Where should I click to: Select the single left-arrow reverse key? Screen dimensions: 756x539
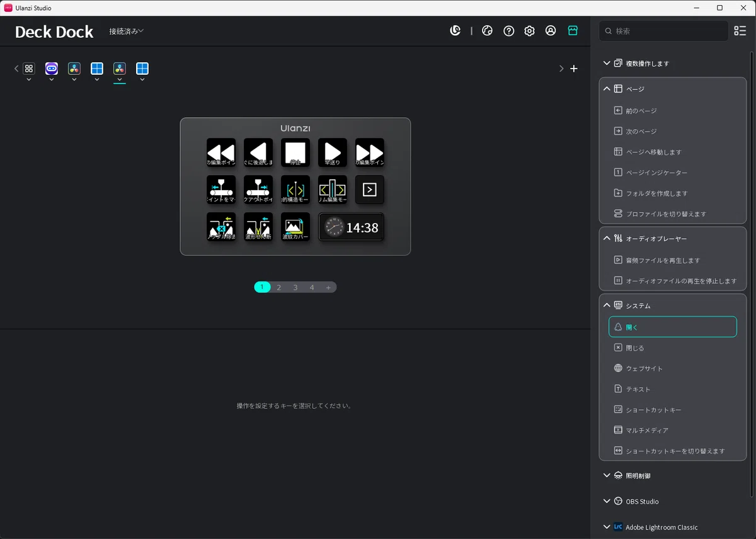coord(258,152)
